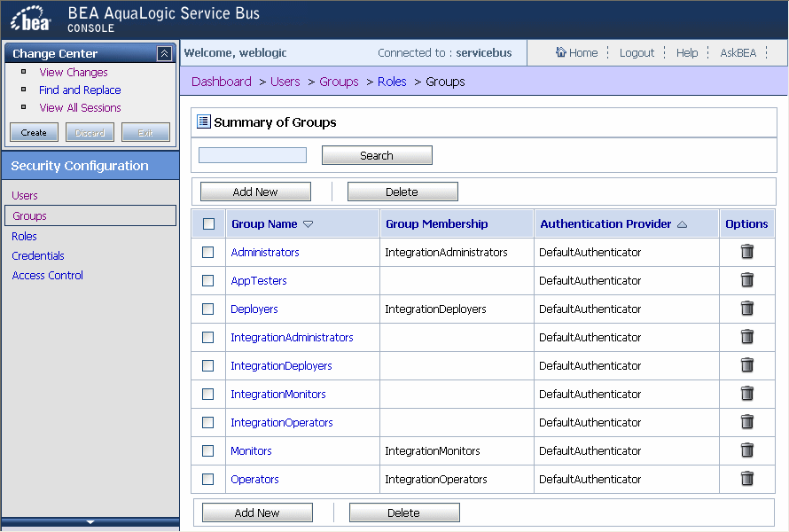Screen dimensions: 789x532
Task: Click the group search input field
Action: click(x=253, y=155)
